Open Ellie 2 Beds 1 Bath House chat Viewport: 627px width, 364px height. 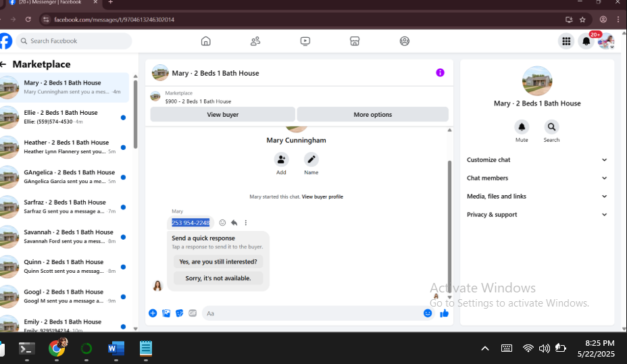pyautogui.click(x=64, y=117)
